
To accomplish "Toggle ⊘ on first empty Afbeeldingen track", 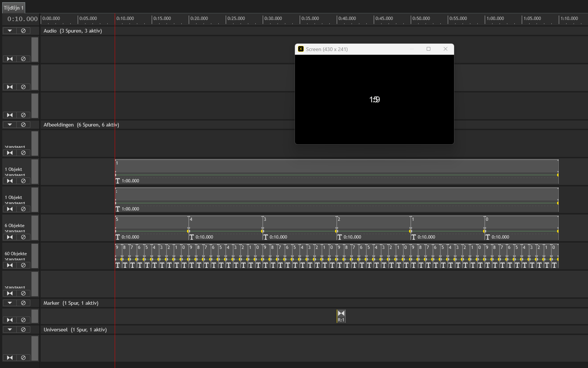I will tap(23, 153).
